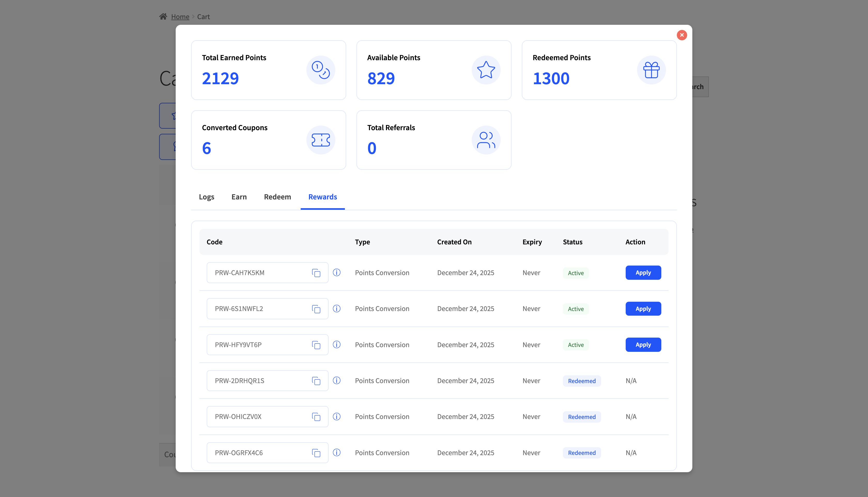Click info icon for PRW-6S1NWFL2 row
The height and width of the screenshot is (497, 868).
pos(337,309)
